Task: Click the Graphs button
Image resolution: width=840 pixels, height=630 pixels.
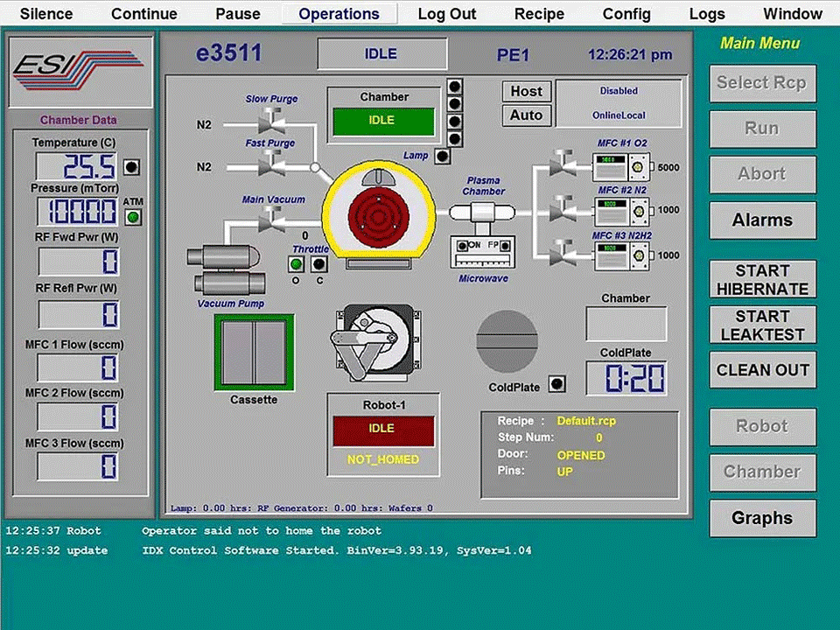Action: tap(761, 518)
